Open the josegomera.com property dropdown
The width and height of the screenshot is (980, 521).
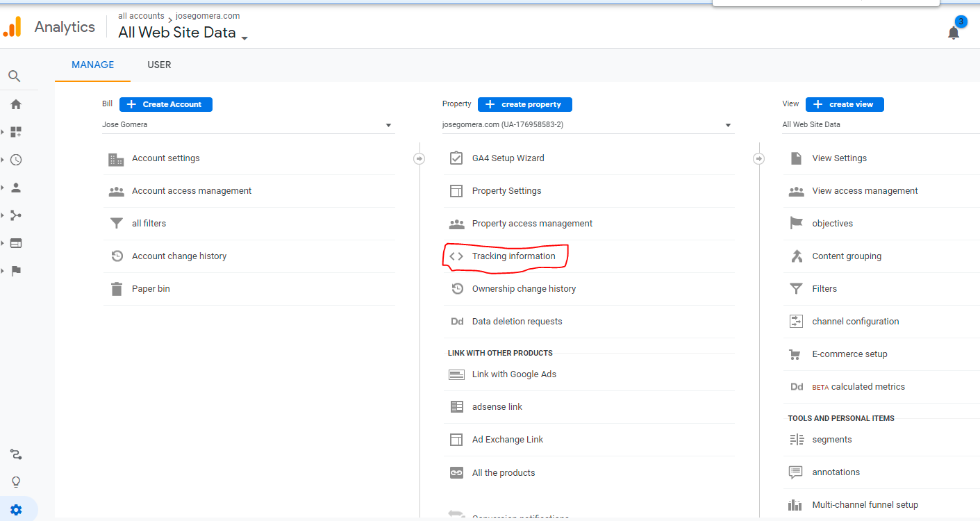click(588, 125)
